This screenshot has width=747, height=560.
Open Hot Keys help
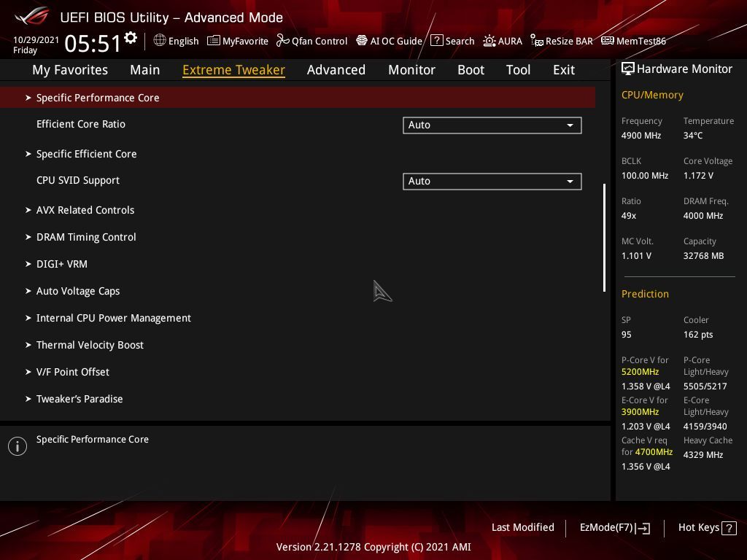(x=707, y=528)
